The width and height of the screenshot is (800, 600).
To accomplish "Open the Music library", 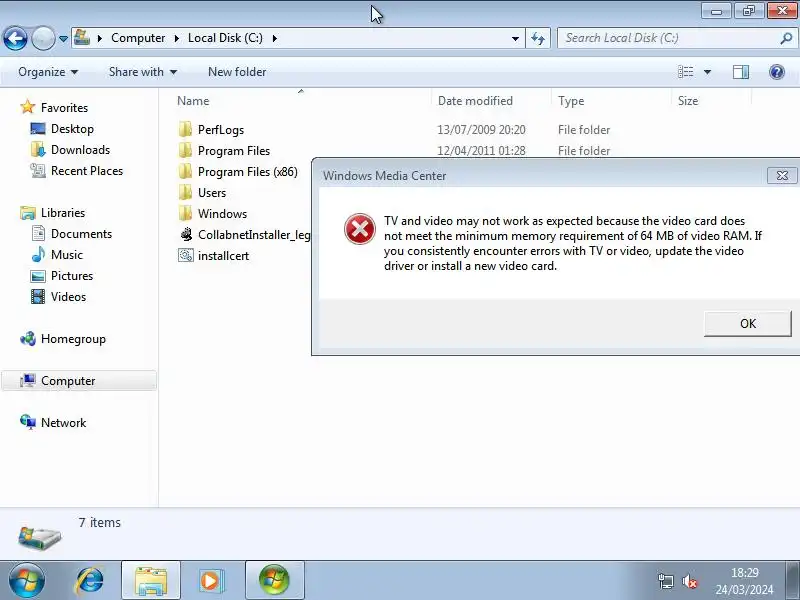I will (66, 254).
